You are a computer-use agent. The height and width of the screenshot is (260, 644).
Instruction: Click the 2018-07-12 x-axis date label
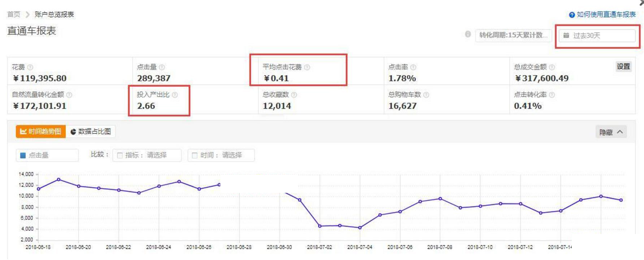coord(520,247)
